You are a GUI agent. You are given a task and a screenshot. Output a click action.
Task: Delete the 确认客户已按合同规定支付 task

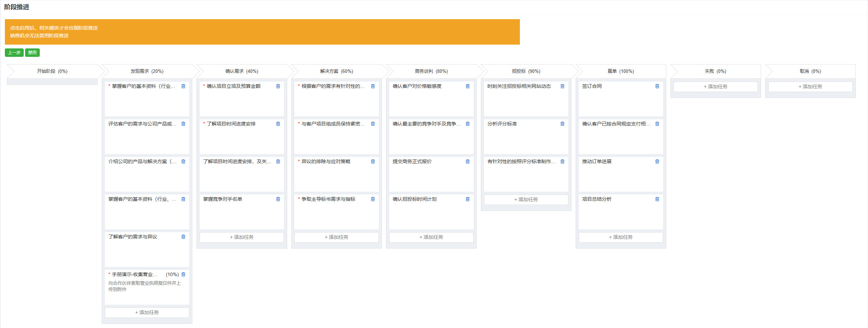(x=657, y=124)
